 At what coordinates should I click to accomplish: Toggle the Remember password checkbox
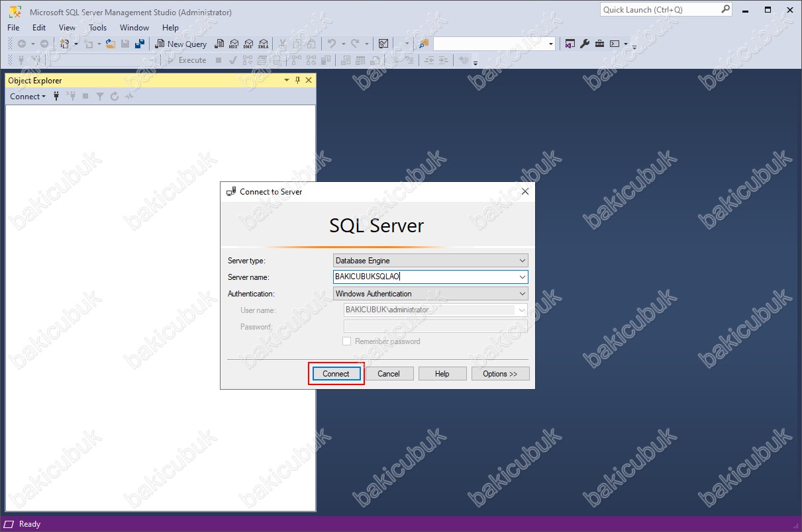click(346, 341)
